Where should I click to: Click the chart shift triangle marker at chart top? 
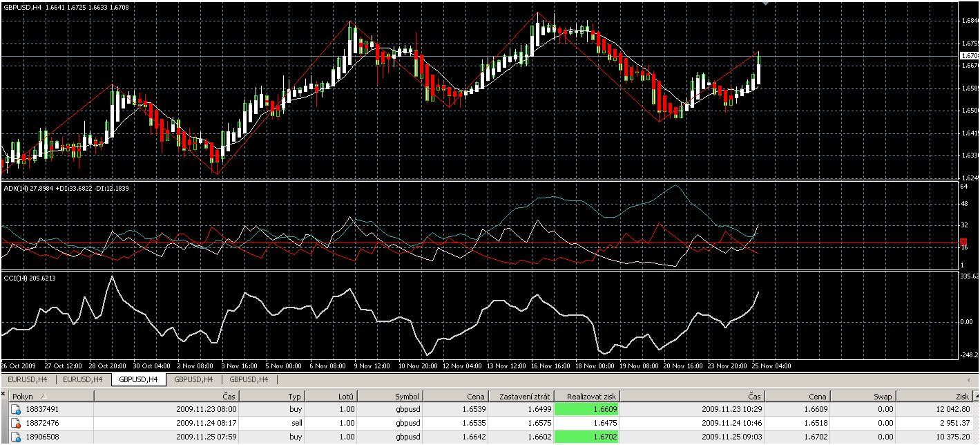tap(764, 3)
